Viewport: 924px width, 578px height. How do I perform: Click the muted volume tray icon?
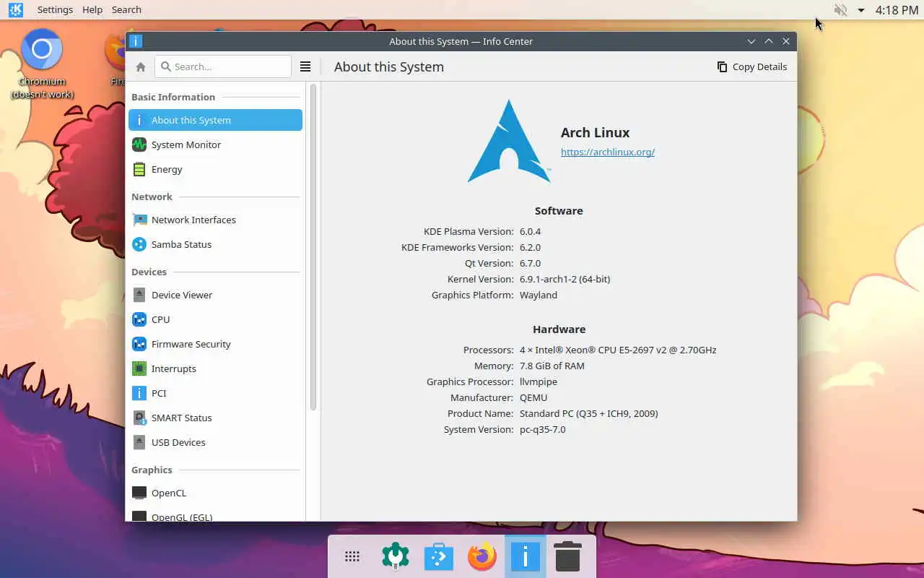point(840,10)
